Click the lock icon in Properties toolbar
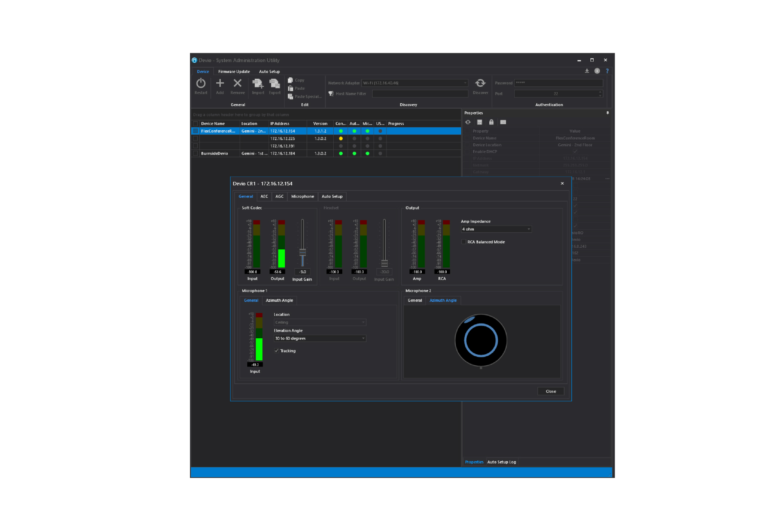 tap(491, 122)
